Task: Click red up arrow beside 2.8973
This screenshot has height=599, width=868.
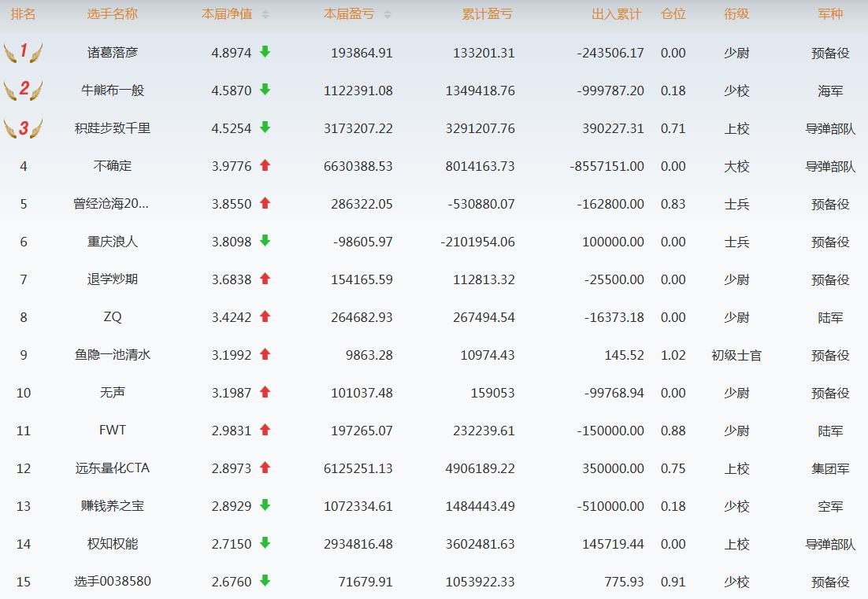Action: tap(265, 468)
